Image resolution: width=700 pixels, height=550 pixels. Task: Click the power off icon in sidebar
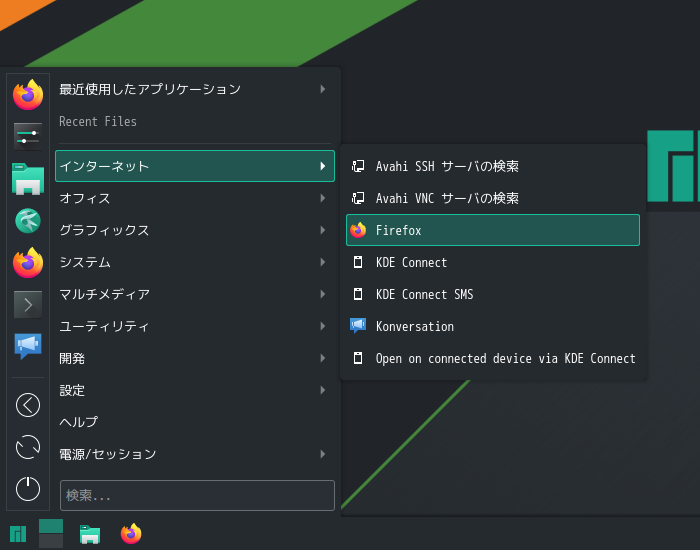(28, 489)
